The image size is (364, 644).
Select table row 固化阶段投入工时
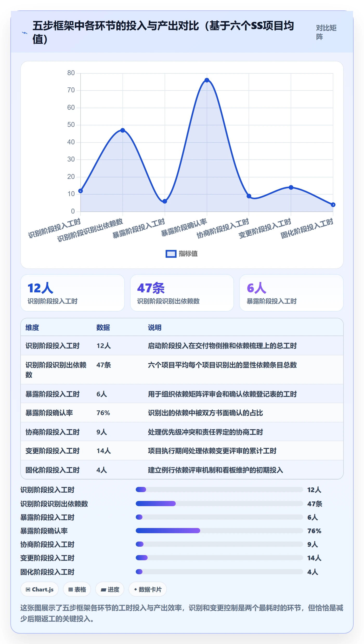182,470
